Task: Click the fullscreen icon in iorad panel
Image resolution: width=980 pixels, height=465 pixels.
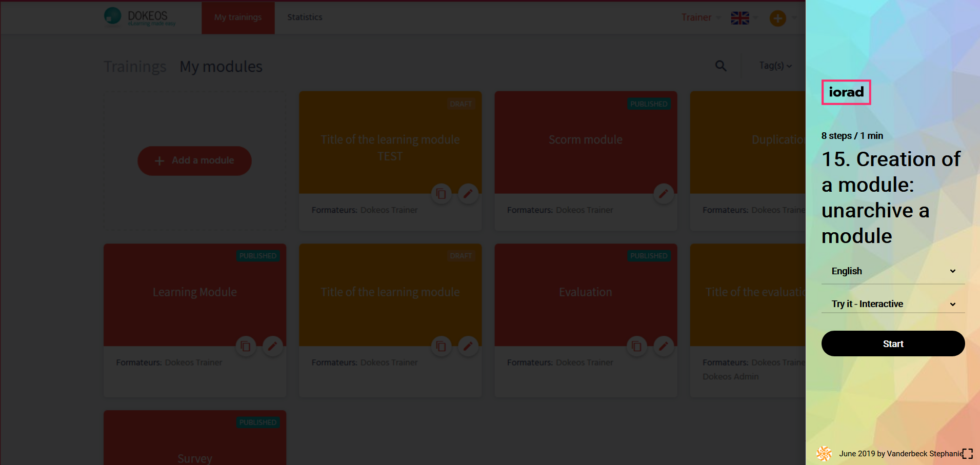Action: (967, 454)
